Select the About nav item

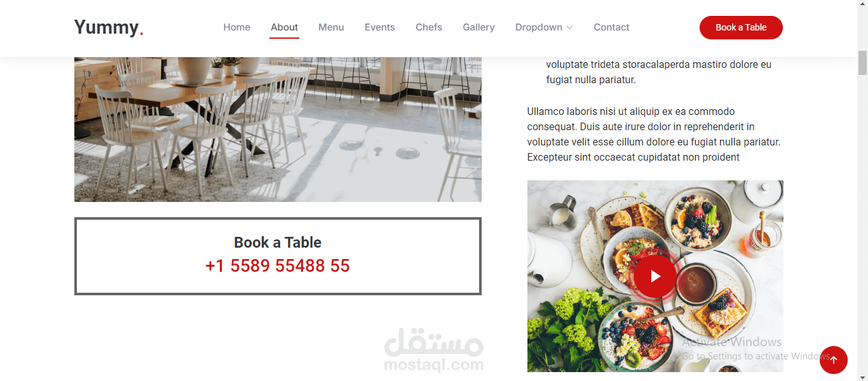(284, 27)
